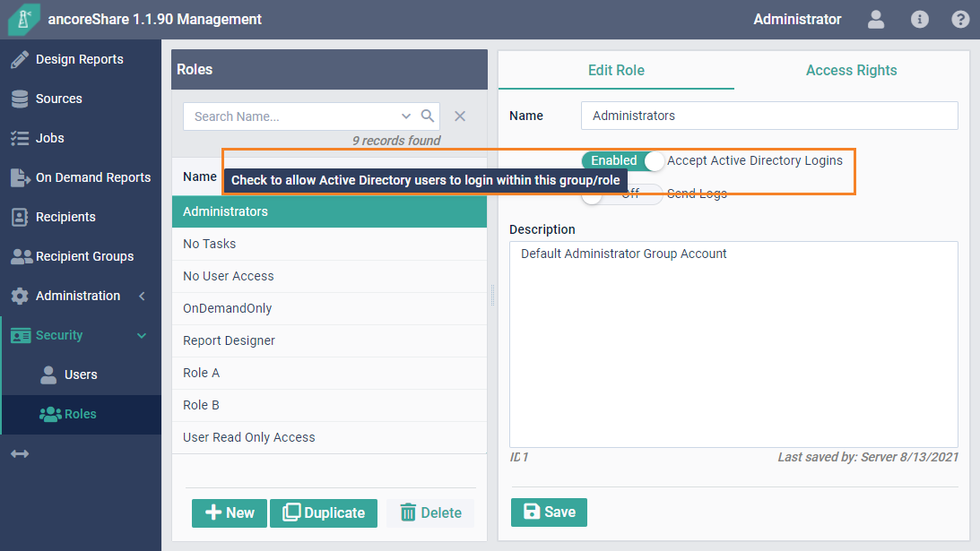980x551 pixels.
Task: Open the user profile icon
Action: click(x=876, y=20)
